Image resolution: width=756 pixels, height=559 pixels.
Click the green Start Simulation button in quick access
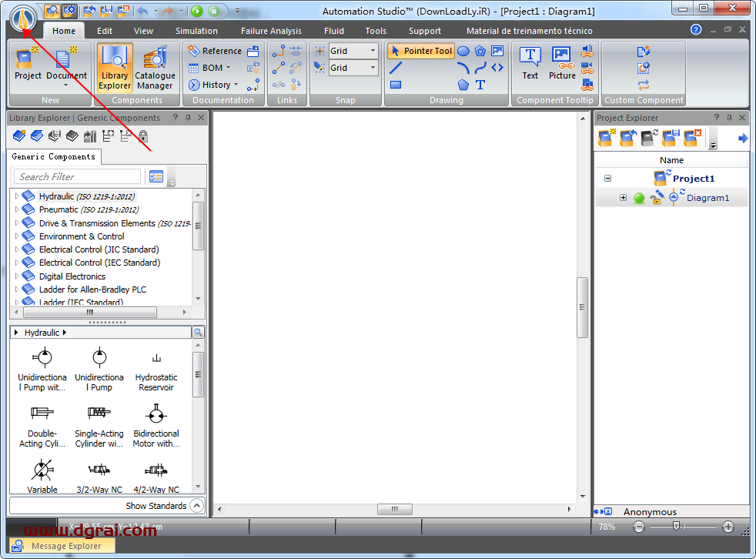point(197,11)
